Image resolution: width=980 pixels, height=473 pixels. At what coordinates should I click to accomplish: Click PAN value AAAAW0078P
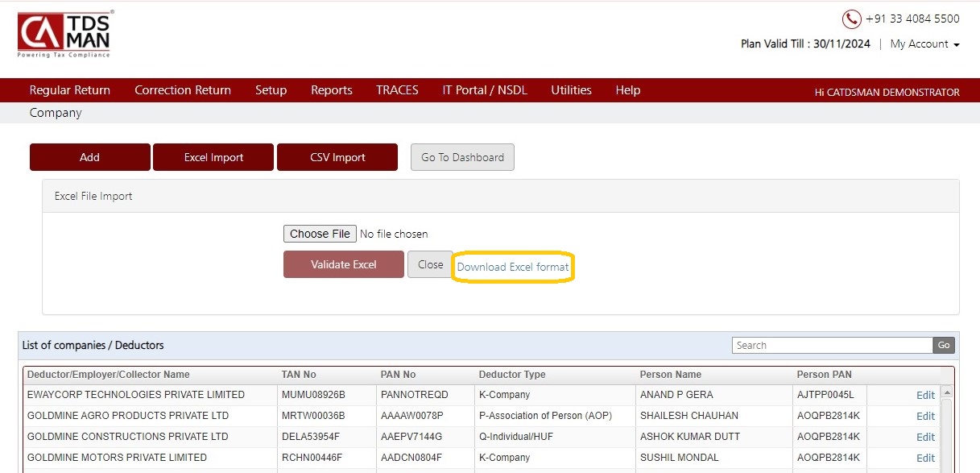411,416
